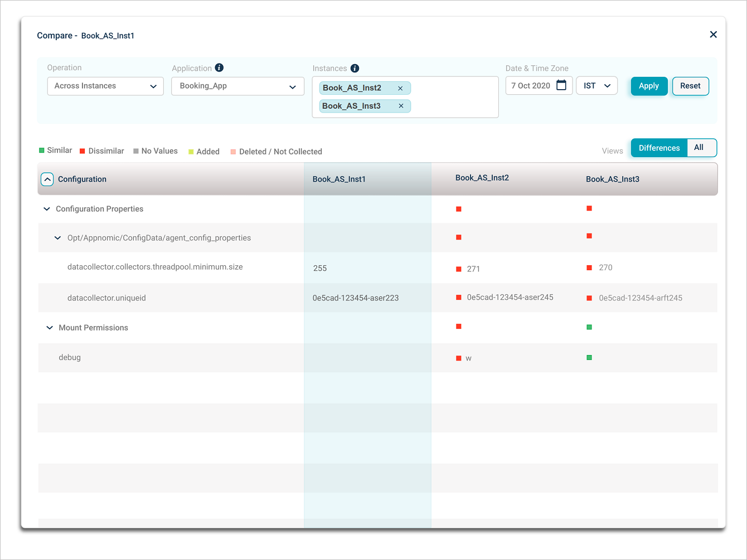
Task: Open the Operation dropdown
Action: (x=105, y=86)
